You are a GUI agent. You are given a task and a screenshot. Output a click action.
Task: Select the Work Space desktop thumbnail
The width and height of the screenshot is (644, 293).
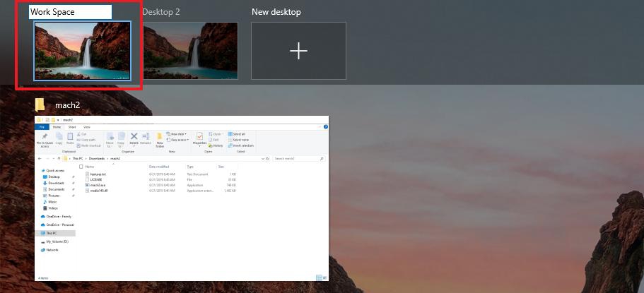click(83, 49)
